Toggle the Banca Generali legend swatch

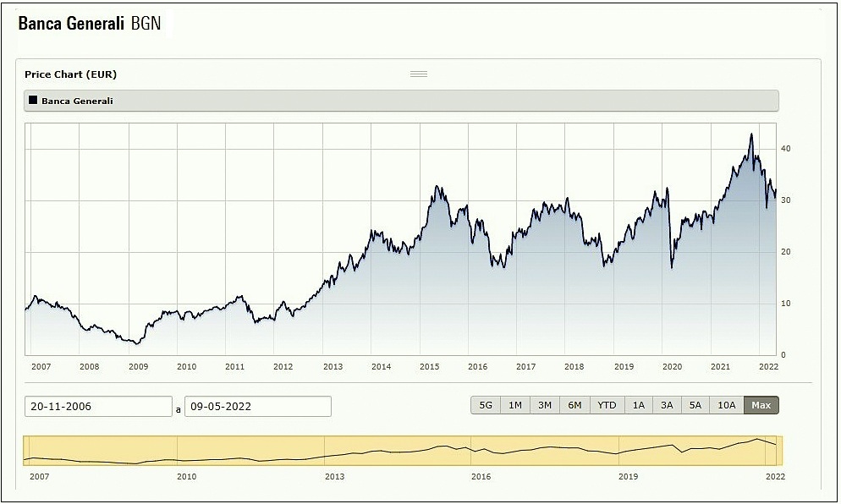33,101
